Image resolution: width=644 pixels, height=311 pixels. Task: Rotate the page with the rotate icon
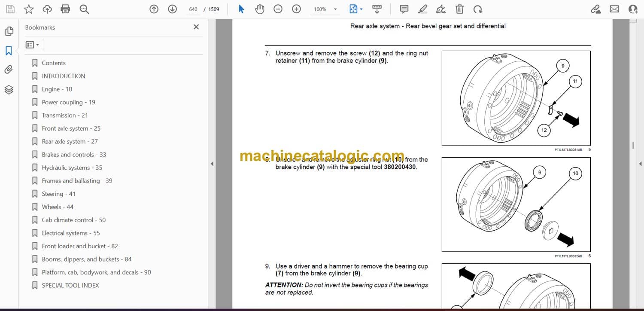click(x=477, y=9)
